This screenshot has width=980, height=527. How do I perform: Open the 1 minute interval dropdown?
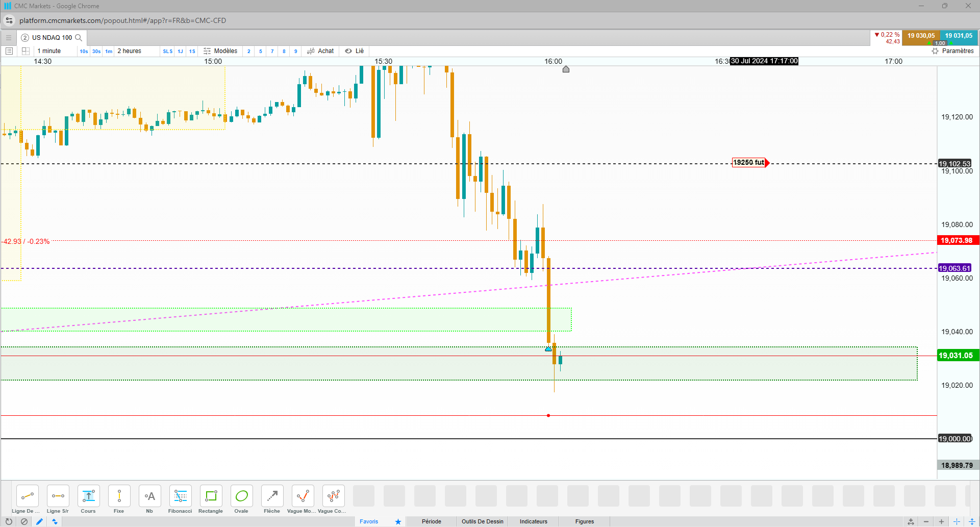(55, 51)
